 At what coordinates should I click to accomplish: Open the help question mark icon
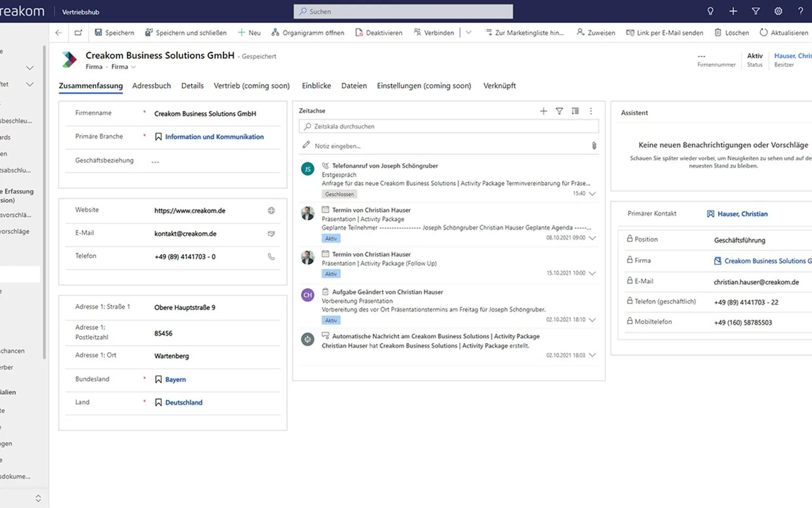pyautogui.click(x=800, y=11)
